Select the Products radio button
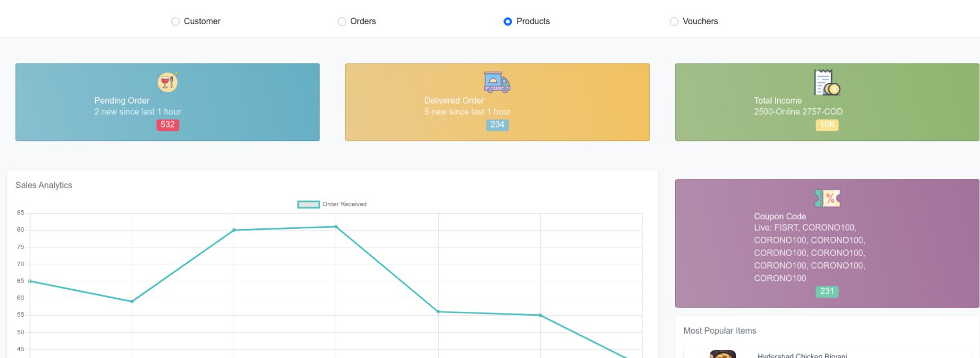This screenshot has width=980, height=358. pyautogui.click(x=508, y=21)
